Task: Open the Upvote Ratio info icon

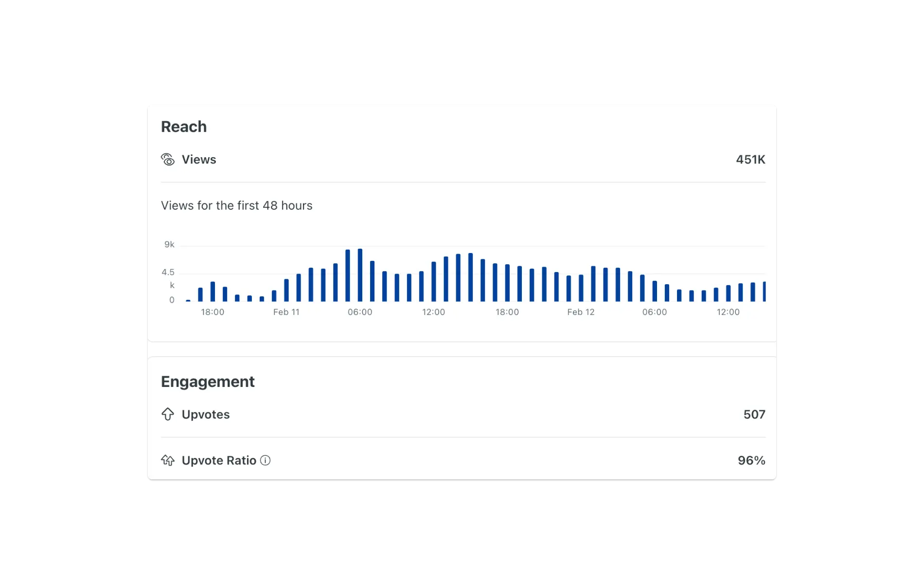Action: [x=265, y=460]
